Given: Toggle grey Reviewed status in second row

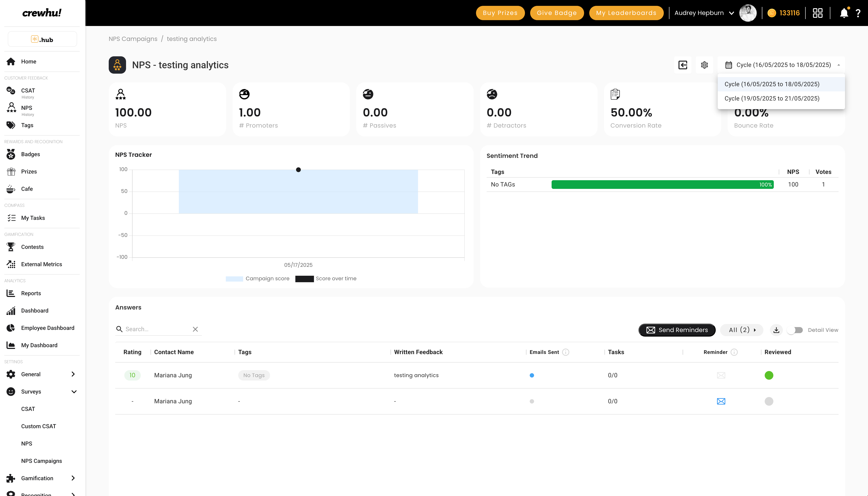Looking at the screenshot, I should tap(769, 401).
